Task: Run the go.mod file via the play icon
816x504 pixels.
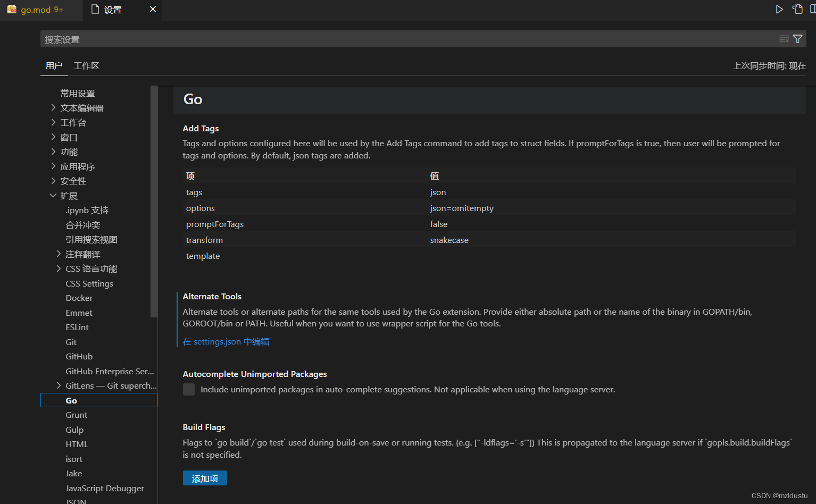Action: pos(779,9)
